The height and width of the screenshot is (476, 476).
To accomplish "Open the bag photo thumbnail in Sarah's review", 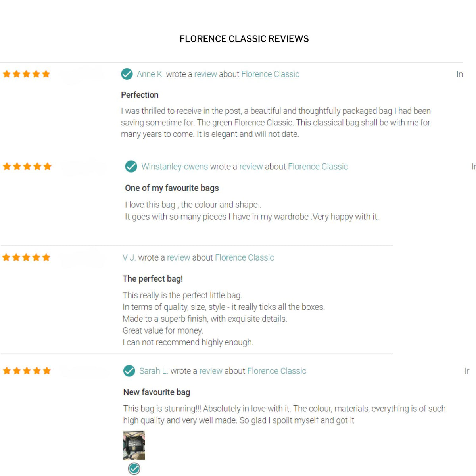I will [x=134, y=445].
